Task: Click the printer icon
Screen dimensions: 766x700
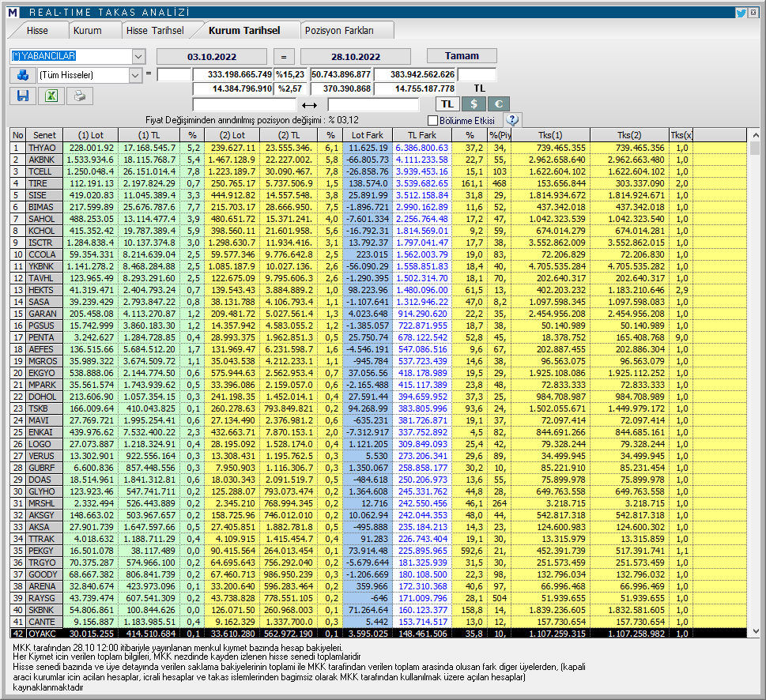Action: [80, 96]
